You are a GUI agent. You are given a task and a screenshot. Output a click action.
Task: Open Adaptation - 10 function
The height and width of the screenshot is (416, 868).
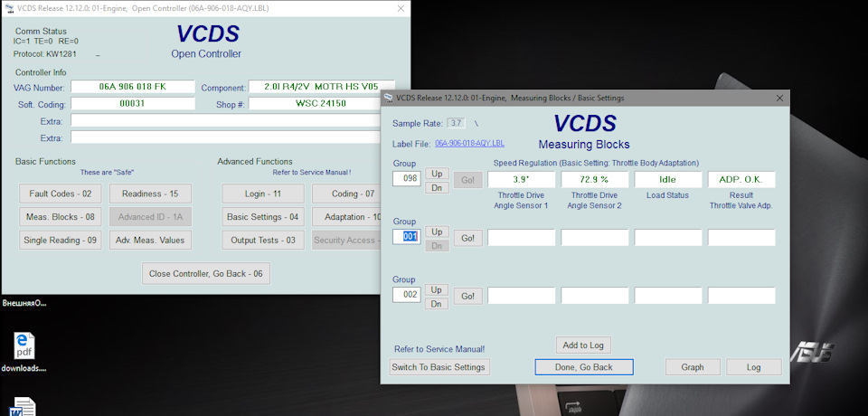tap(346, 217)
